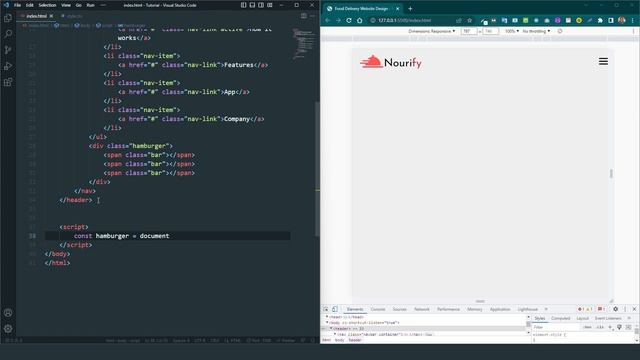Click the editor vertical scrollbar
Screen dimensions: 640x360
click(x=317, y=168)
